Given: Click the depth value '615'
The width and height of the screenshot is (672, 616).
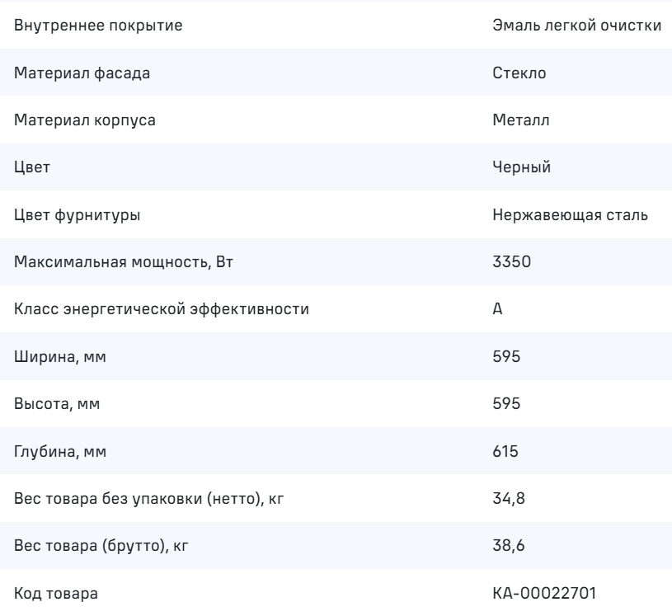Looking at the screenshot, I should click(503, 453).
